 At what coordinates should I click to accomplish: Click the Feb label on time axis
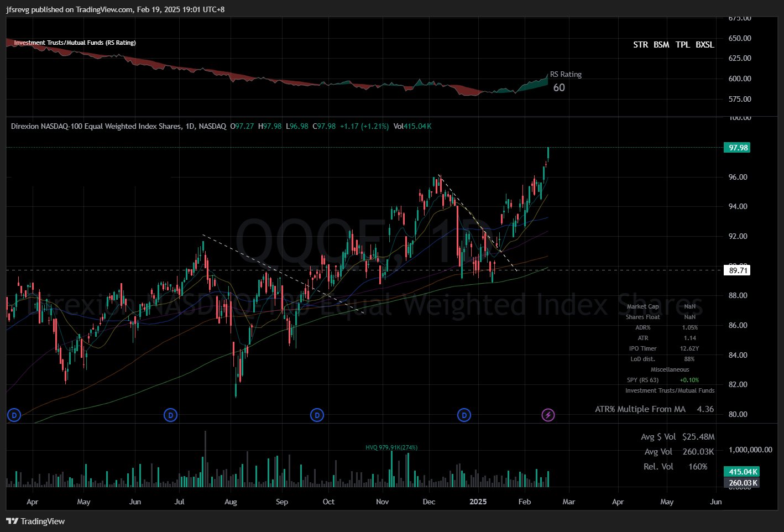(525, 502)
